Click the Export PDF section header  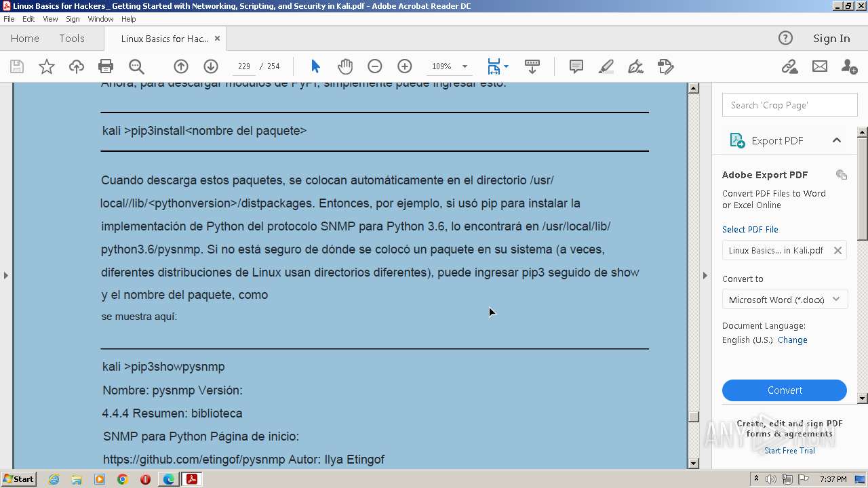pyautogui.click(x=785, y=140)
